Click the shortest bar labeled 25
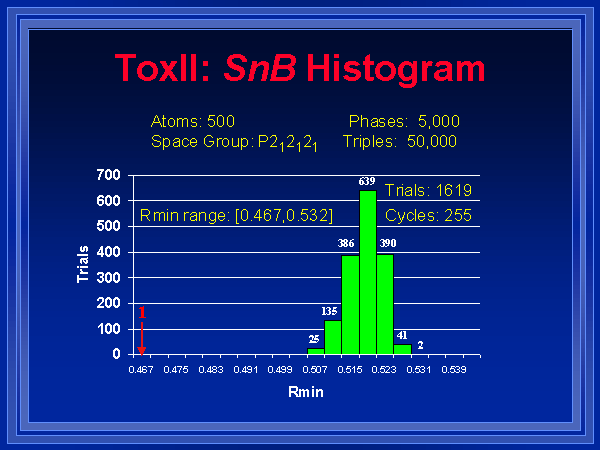The width and height of the screenshot is (600, 450). (315, 351)
